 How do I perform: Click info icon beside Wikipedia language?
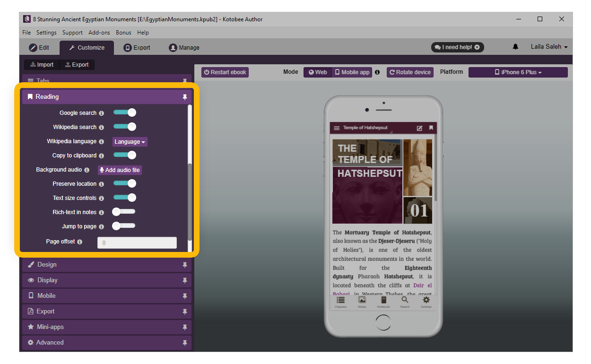[101, 142]
